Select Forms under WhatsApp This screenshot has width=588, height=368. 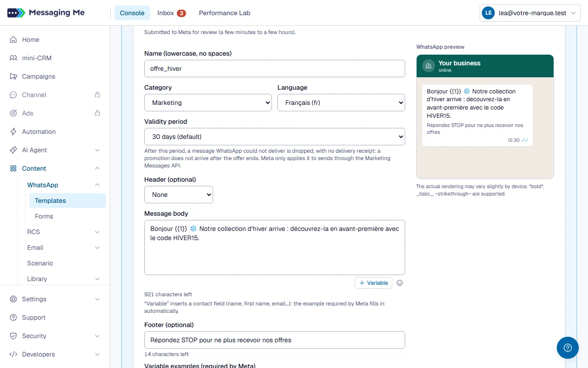68,216
